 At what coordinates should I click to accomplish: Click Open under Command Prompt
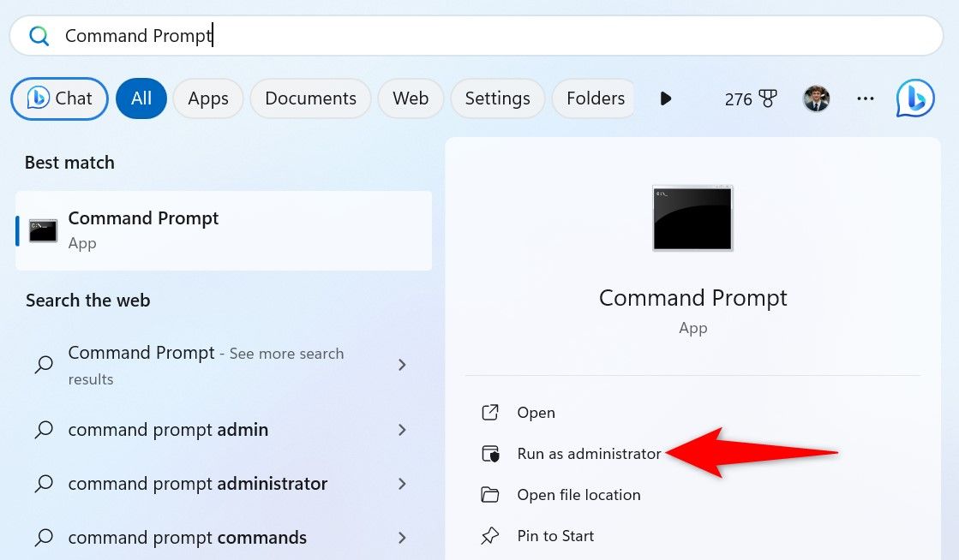click(x=536, y=413)
